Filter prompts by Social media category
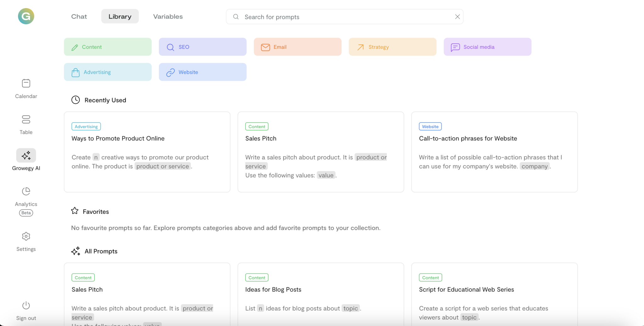644x326 pixels. pyautogui.click(x=487, y=47)
